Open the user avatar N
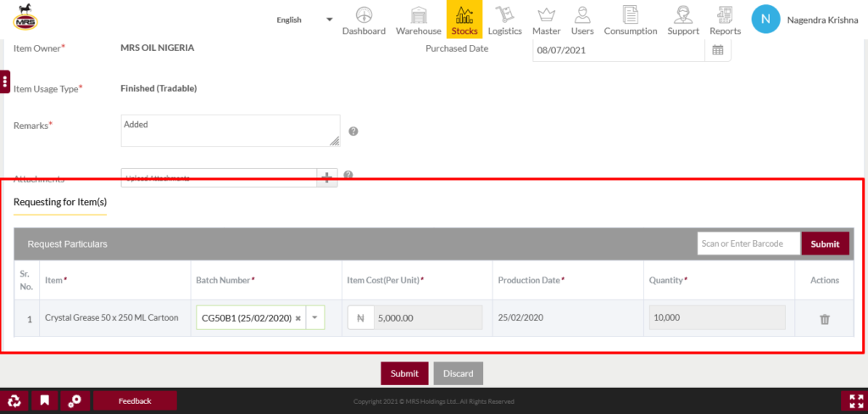 coord(765,19)
